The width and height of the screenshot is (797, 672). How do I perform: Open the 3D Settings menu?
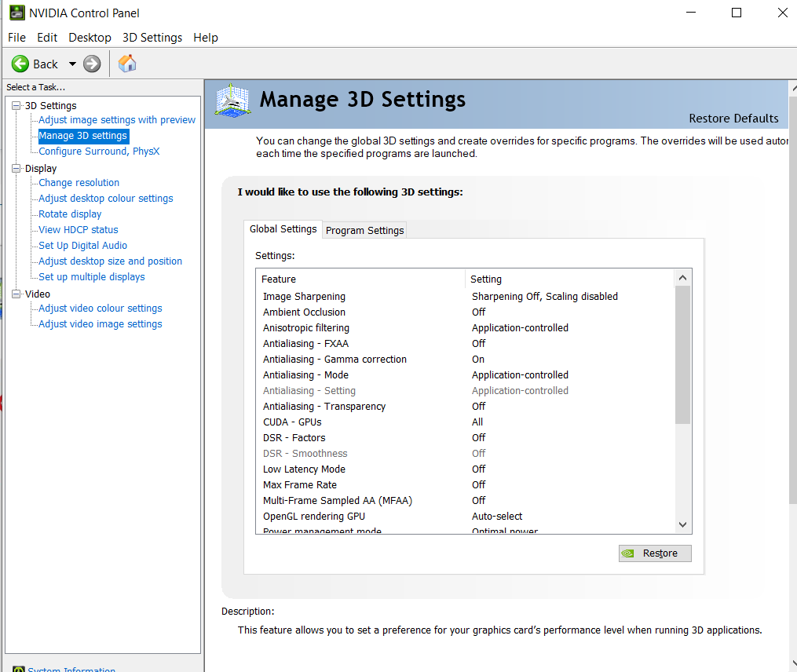pos(152,38)
